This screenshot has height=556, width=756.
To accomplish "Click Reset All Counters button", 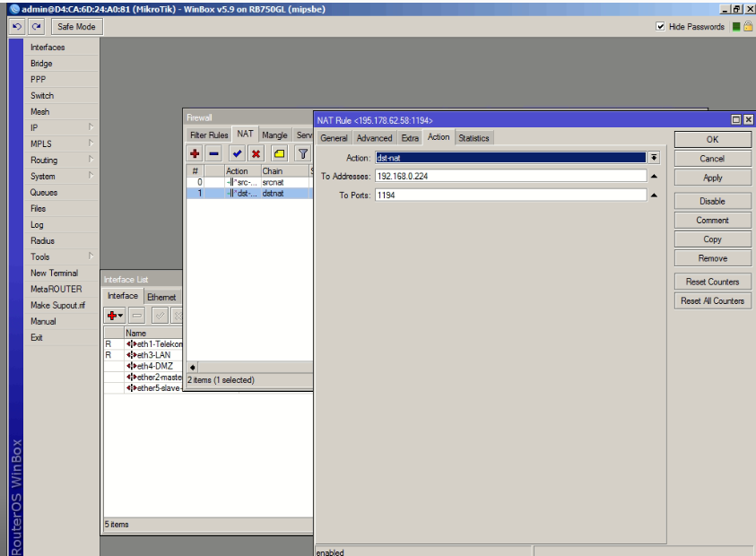I will click(712, 300).
